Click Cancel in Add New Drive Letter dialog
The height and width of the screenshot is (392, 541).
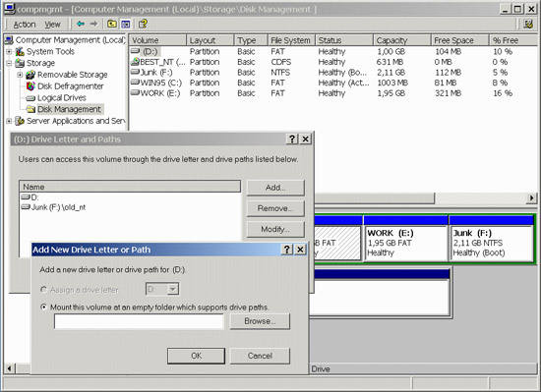click(x=260, y=356)
